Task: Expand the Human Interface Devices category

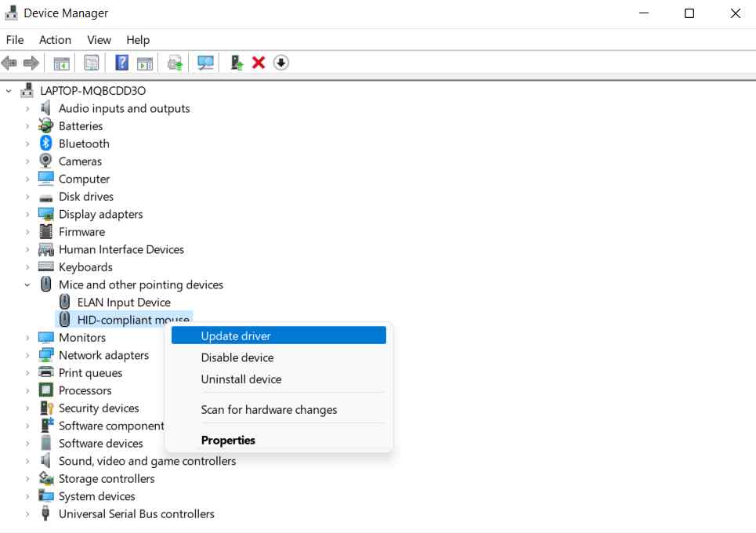Action: [x=27, y=249]
